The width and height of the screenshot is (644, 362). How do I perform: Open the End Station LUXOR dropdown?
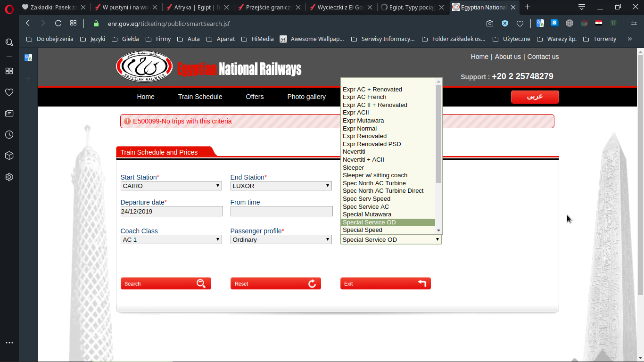click(x=281, y=186)
